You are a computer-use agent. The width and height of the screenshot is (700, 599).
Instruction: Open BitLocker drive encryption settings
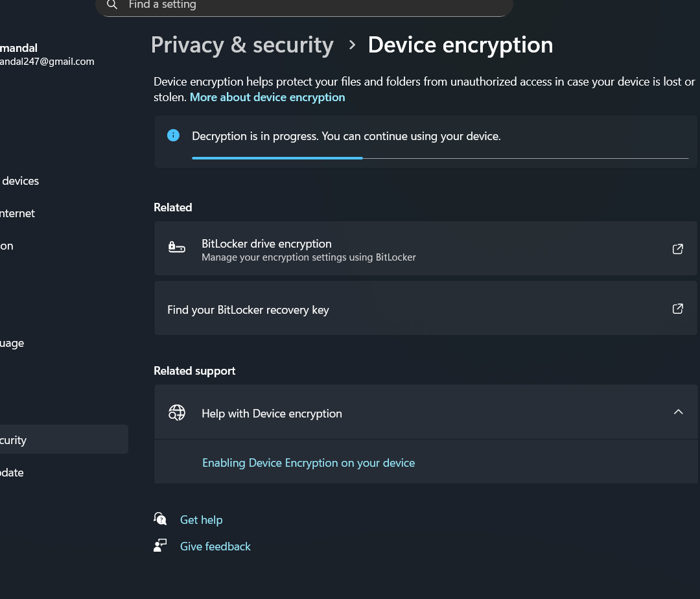point(266,244)
